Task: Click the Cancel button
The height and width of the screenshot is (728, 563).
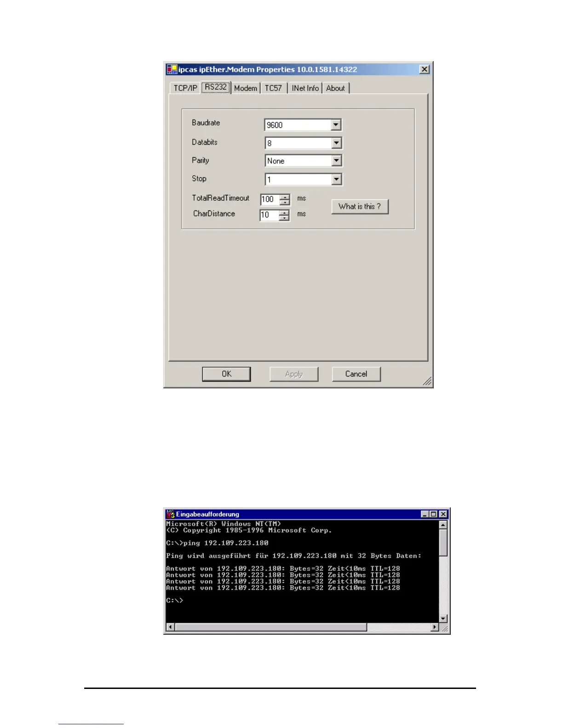Action: (x=356, y=374)
